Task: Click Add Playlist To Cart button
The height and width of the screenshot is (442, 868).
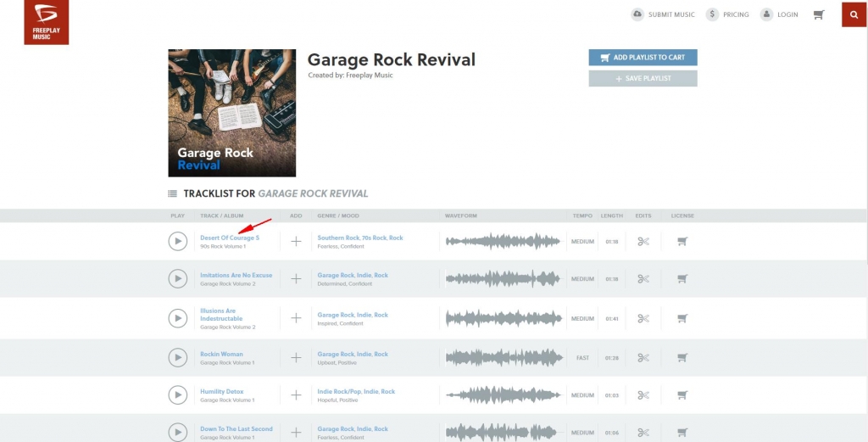Action: coord(643,58)
